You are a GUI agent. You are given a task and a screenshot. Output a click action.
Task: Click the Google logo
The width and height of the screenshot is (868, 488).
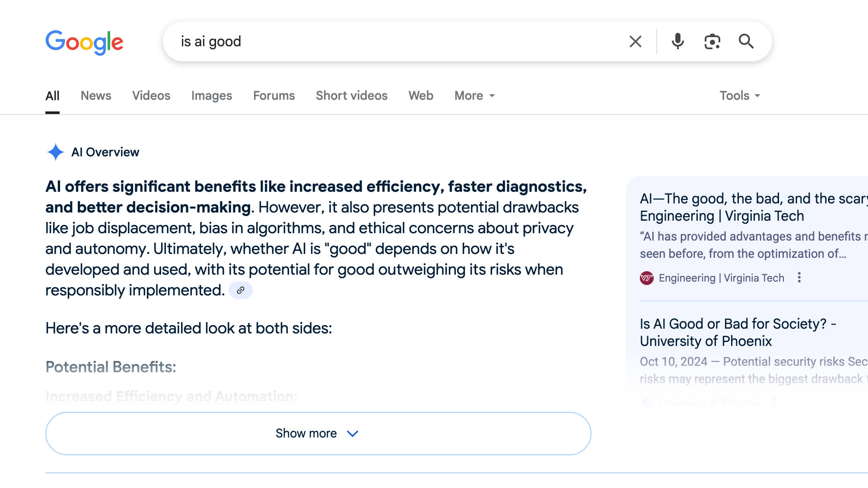[84, 41]
